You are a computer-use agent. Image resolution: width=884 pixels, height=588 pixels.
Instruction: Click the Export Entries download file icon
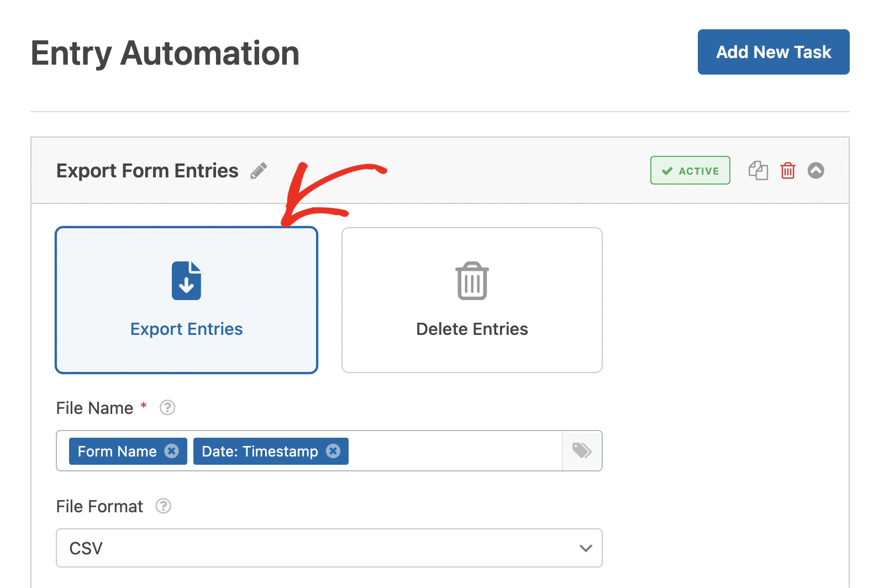(x=186, y=281)
